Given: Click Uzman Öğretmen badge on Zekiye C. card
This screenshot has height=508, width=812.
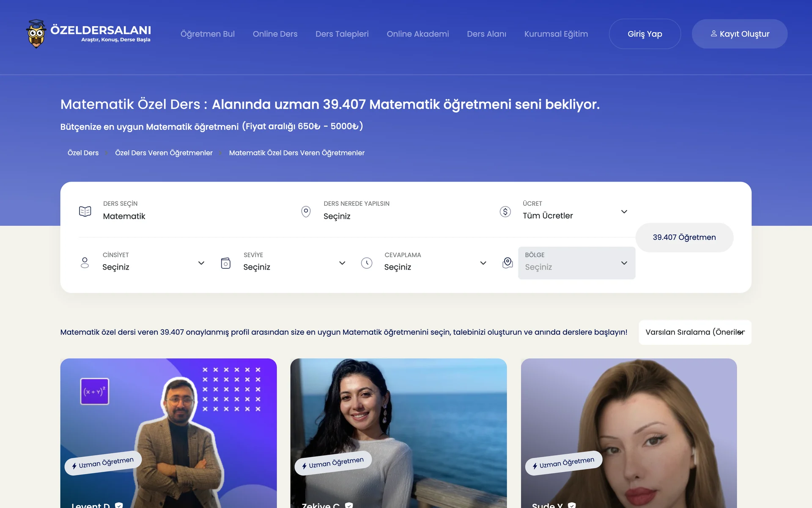Looking at the screenshot, I should point(333,463).
